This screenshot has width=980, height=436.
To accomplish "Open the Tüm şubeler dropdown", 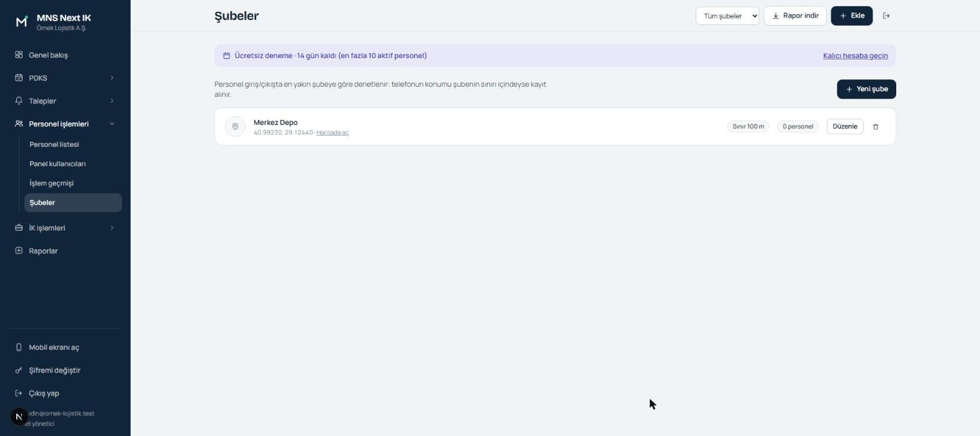I will pyautogui.click(x=727, y=16).
